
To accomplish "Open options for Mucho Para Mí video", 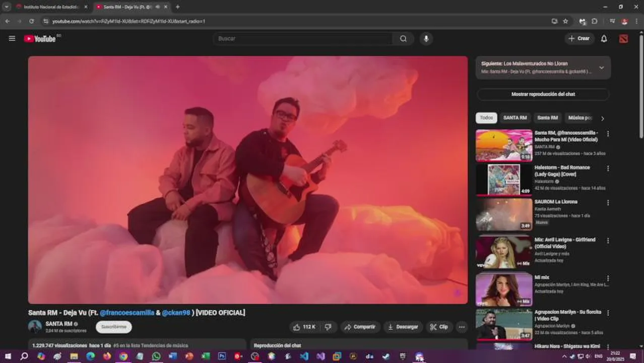I will click(x=608, y=134).
